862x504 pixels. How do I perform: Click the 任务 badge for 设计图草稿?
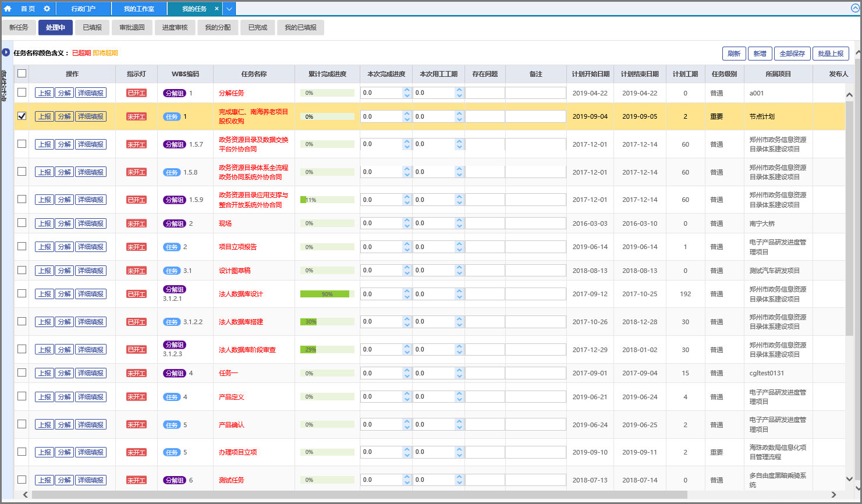click(x=172, y=271)
